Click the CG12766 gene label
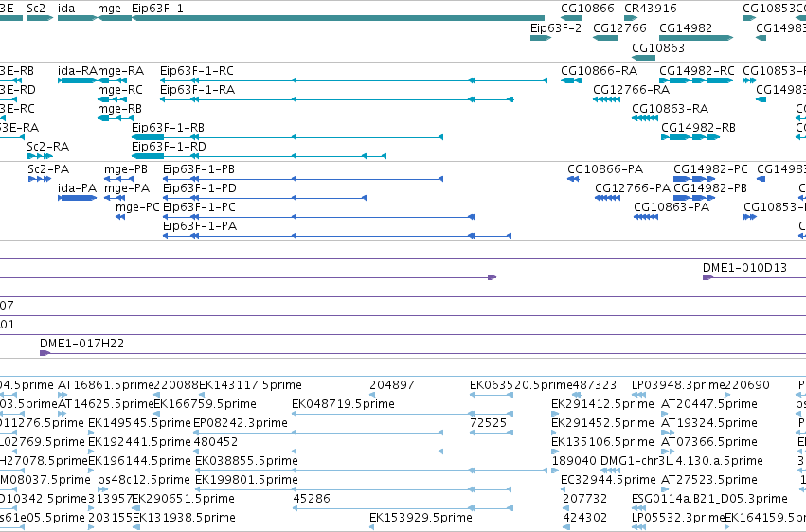 click(619, 28)
